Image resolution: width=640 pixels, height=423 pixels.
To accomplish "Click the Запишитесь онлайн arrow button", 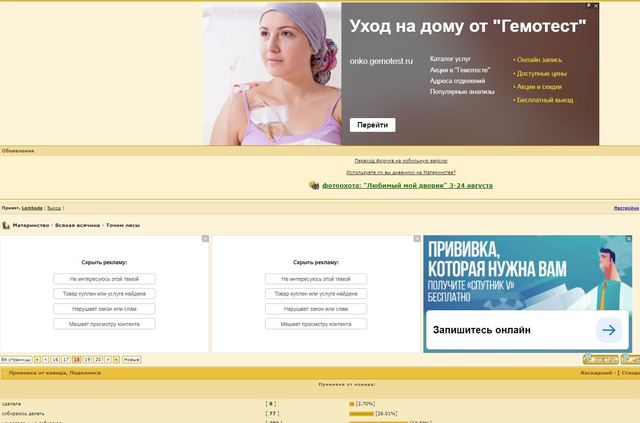I will pyautogui.click(x=609, y=330).
